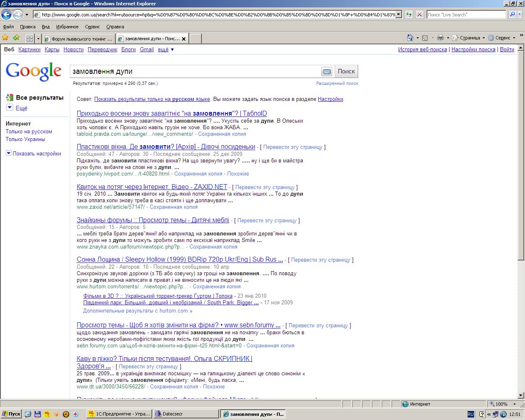Click Войти sign-in link
This screenshot has height=420, width=525.
(x=507, y=49)
